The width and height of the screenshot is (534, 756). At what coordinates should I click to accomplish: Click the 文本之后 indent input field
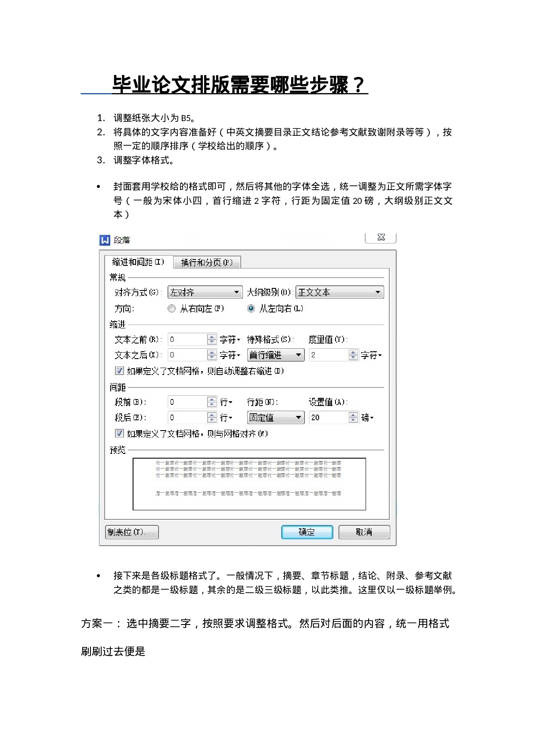[x=187, y=355]
